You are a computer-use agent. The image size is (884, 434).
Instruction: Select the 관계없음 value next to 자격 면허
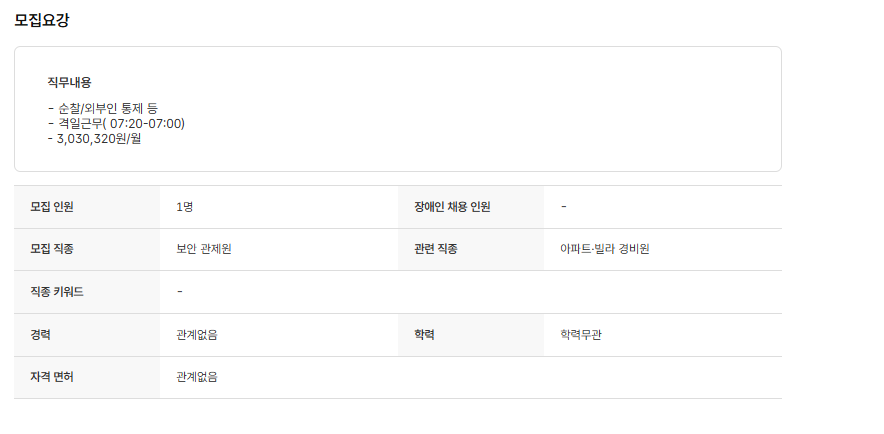coord(197,377)
